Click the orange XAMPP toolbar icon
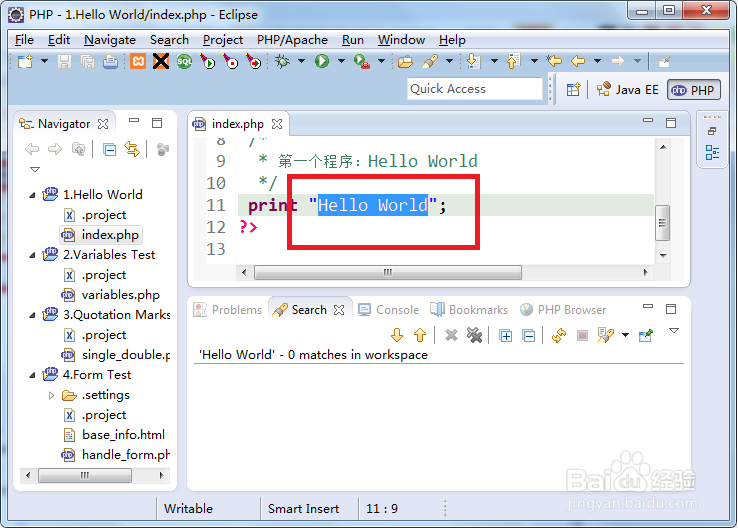The width and height of the screenshot is (738, 530). pyautogui.click(x=138, y=61)
